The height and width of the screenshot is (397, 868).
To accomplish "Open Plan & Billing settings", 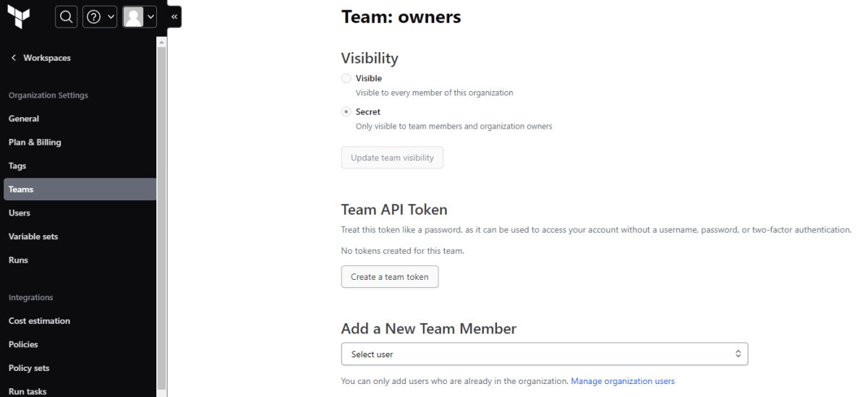I will (35, 142).
